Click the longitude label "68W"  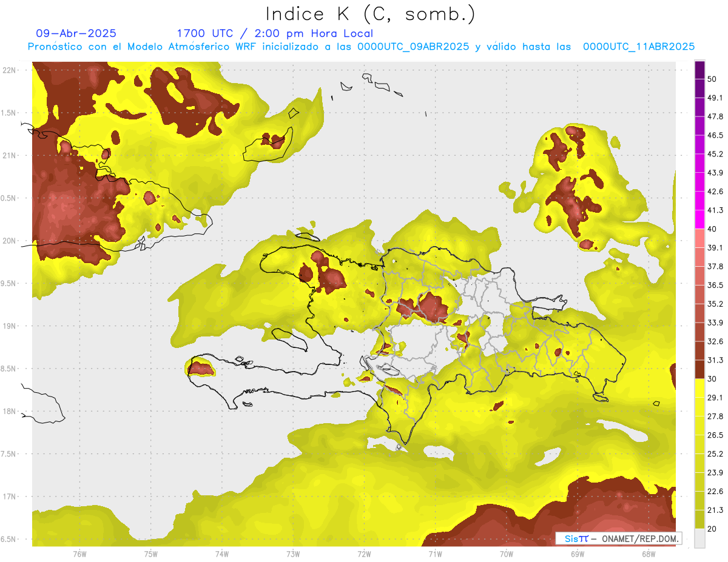coord(649,554)
